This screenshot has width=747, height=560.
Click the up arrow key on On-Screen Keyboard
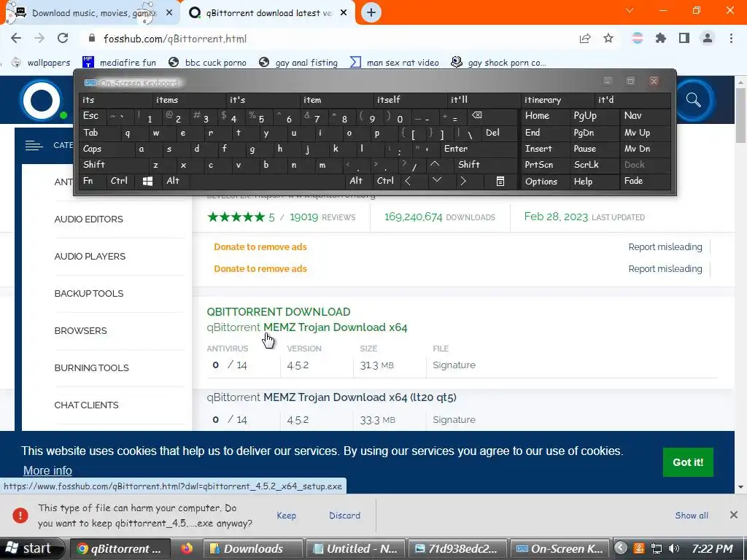pos(435,164)
